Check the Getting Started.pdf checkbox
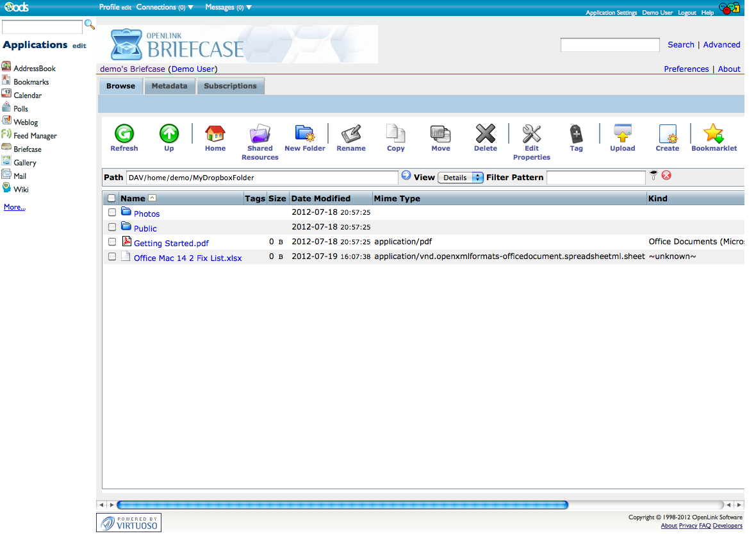The height and width of the screenshot is (545, 756). coord(112,242)
